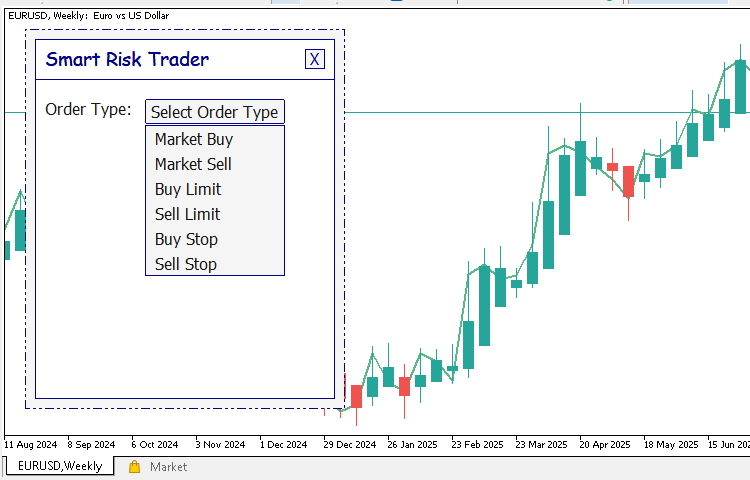The image size is (750, 480).
Task: Click the 11 Aug 2024 date label
Action: pyautogui.click(x=31, y=445)
